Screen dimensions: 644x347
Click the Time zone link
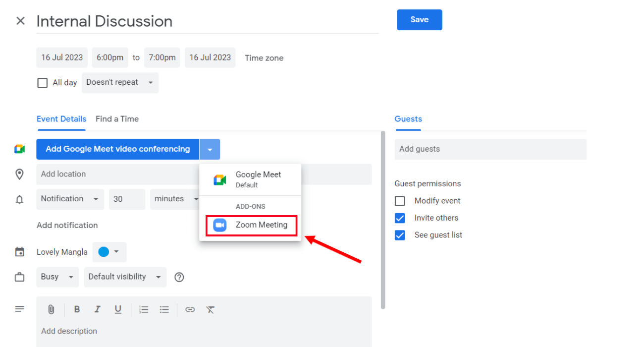point(264,58)
